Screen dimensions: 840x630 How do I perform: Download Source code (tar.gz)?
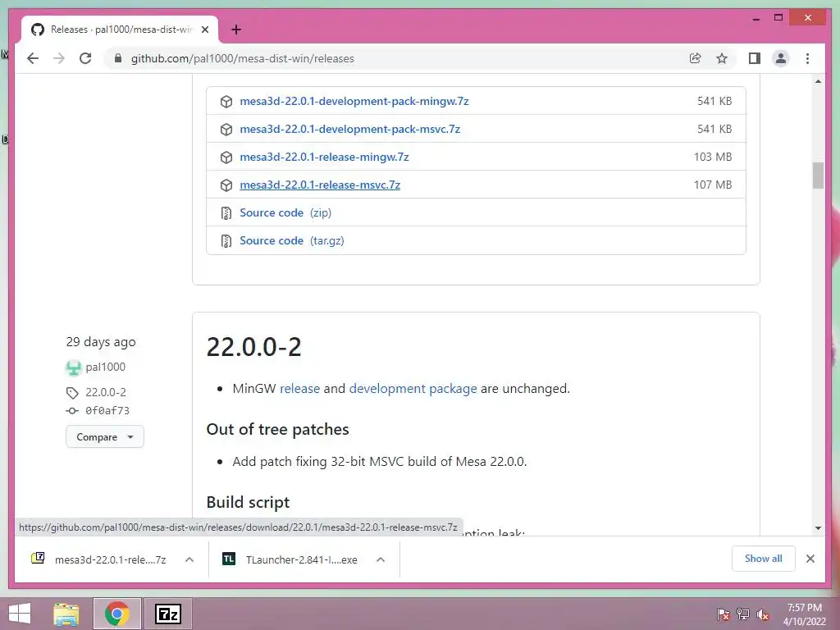(x=291, y=240)
